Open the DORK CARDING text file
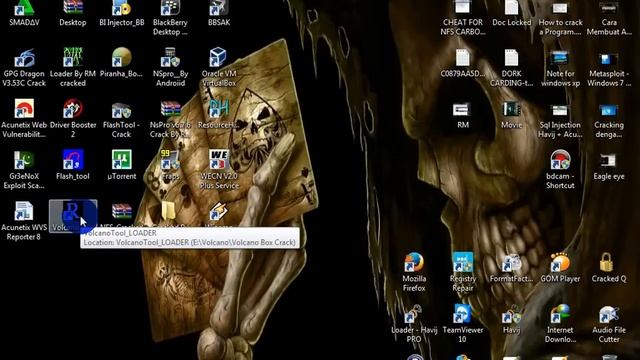The image size is (640, 360). [511, 58]
